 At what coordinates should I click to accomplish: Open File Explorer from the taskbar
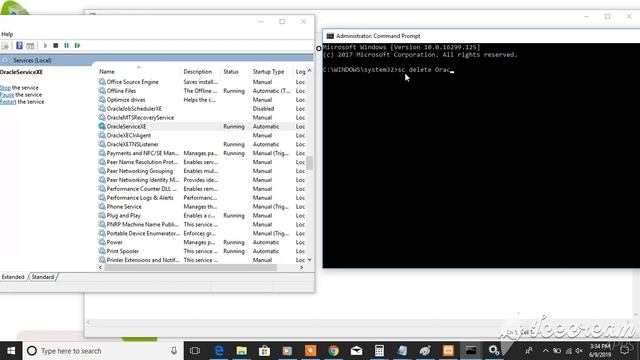pos(242,351)
